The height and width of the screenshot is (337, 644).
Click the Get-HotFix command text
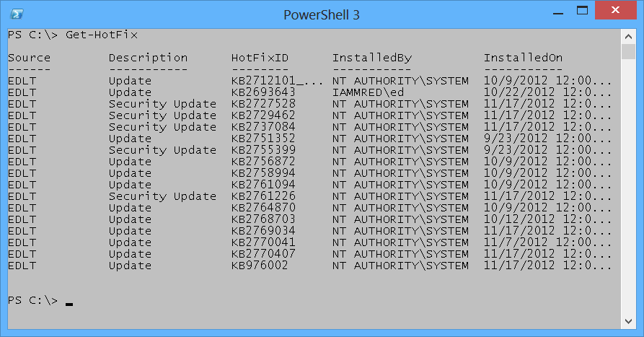pyautogui.click(x=101, y=35)
